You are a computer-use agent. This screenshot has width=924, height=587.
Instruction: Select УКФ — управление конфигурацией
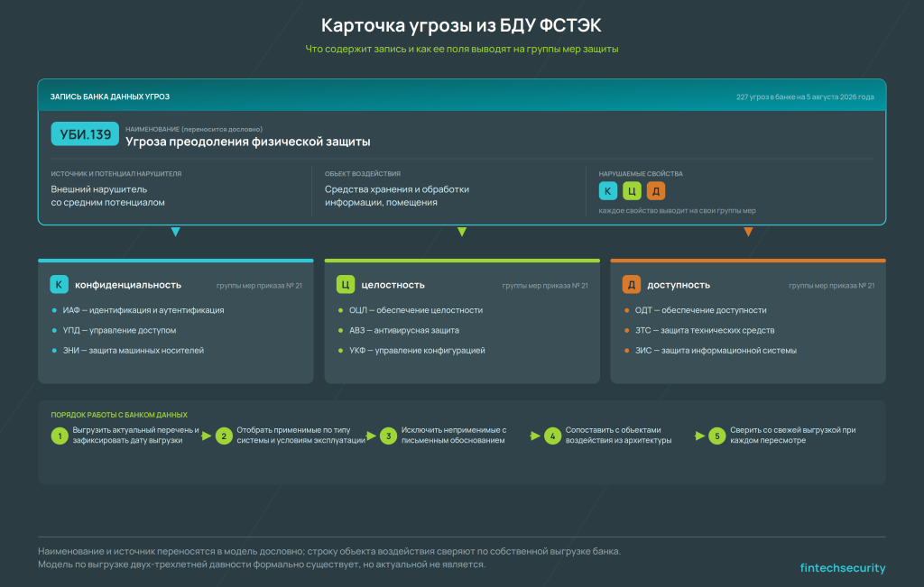coord(417,351)
